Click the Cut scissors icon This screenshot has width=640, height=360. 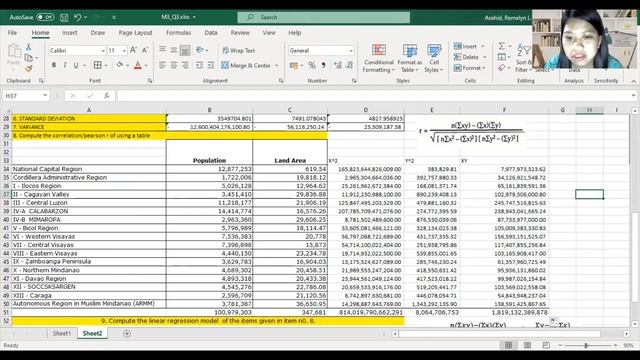pos(29,47)
